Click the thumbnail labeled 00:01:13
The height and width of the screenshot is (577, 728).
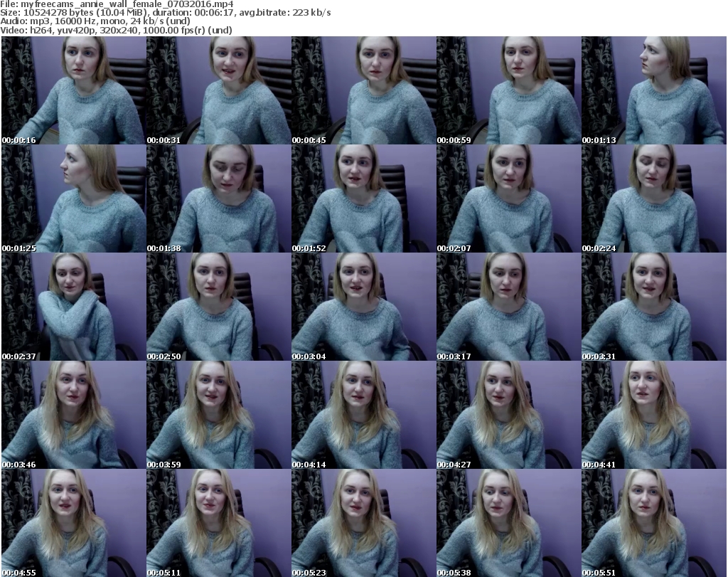pos(654,90)
